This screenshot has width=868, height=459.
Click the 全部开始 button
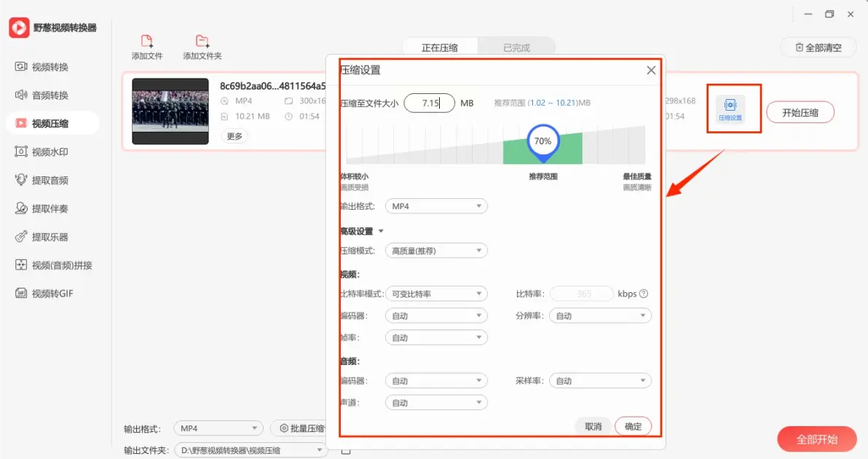pos(817,439)
